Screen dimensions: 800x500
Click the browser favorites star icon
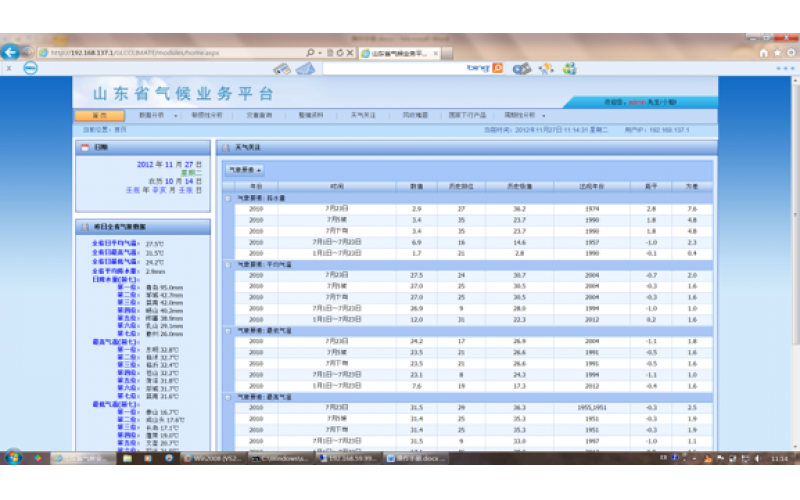[x=777, y=52]
